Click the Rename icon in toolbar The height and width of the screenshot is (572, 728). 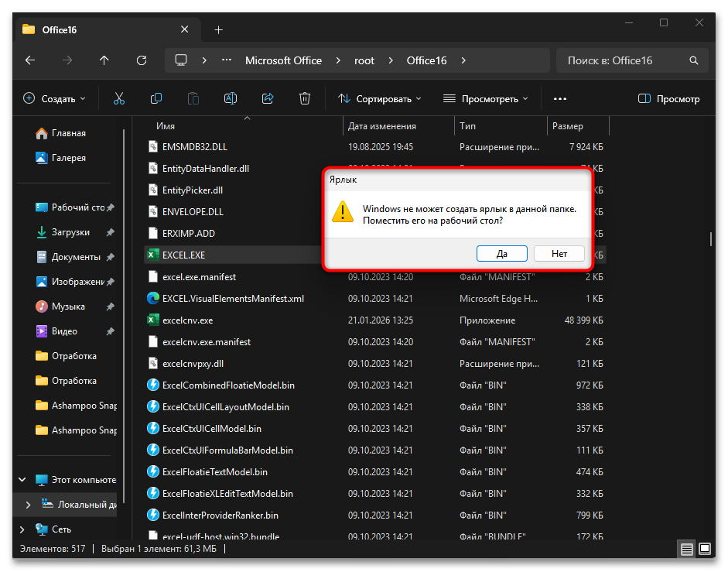[x=231, y=98]
